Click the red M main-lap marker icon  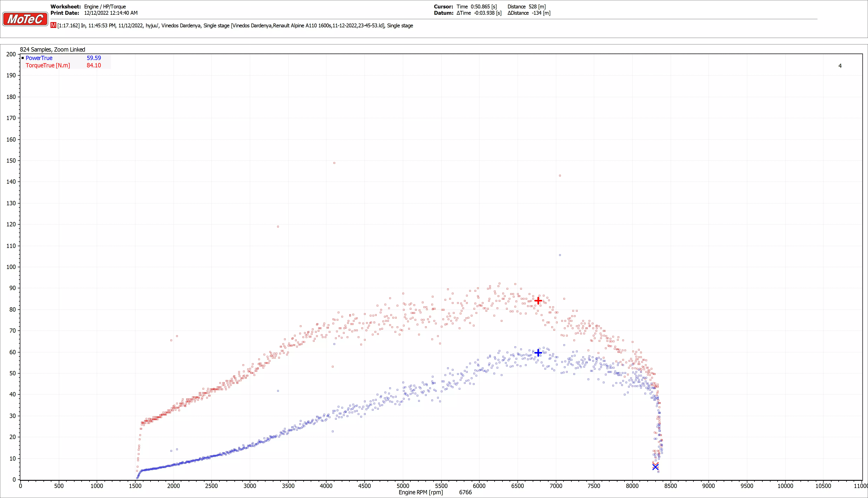click(53, 25)
